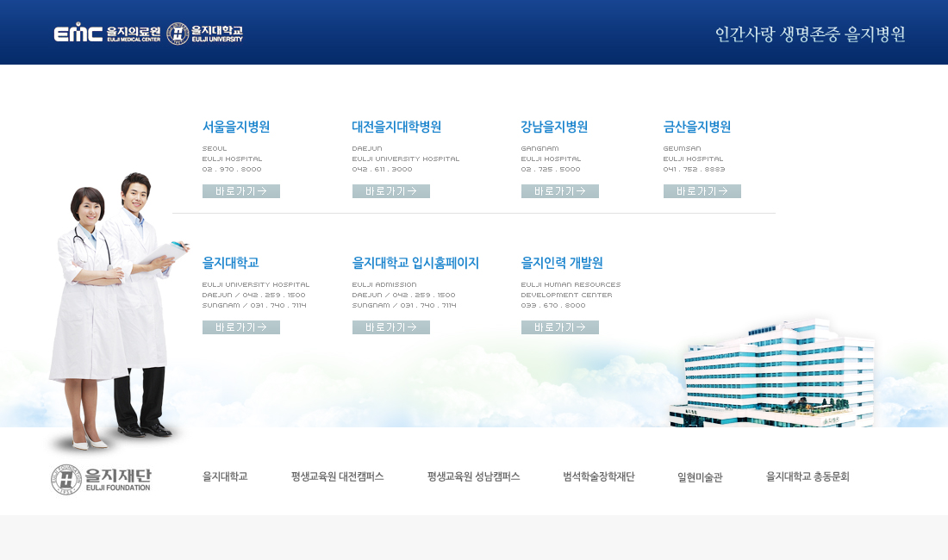This screenshot has height=560, width=948.
Task: Open the 강남을지병원 heading link
Action: 554,127
